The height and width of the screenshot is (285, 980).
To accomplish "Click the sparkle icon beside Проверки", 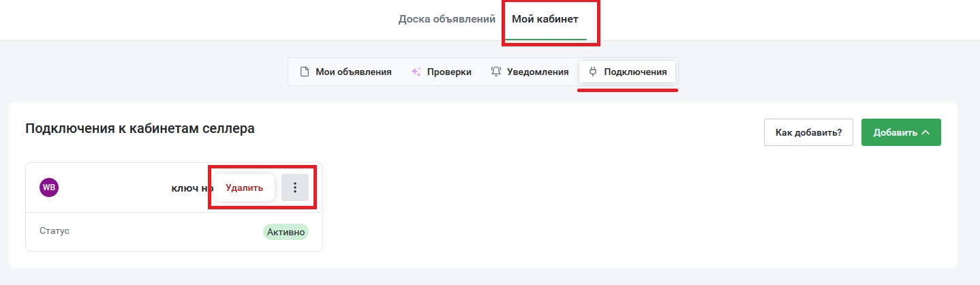I will coord(416,72).
